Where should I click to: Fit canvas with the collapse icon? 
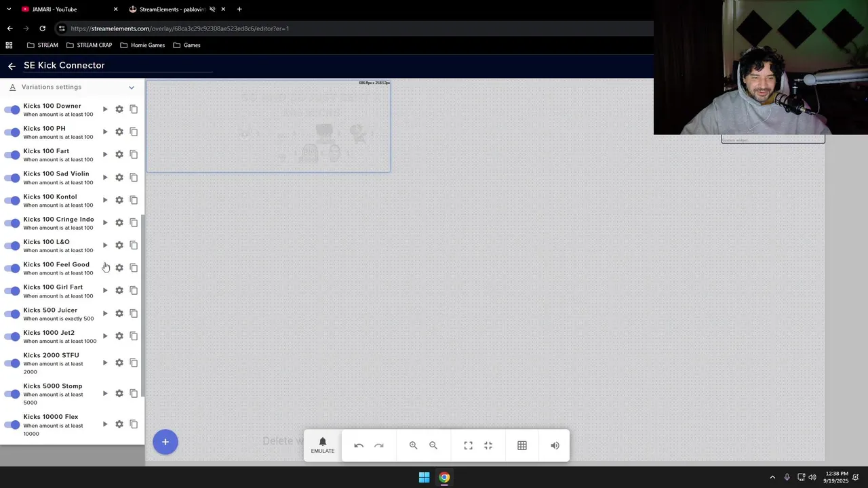[488, 445]
